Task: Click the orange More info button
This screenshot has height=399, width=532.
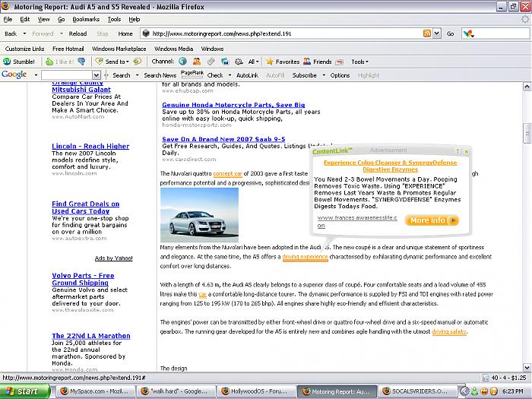Action: tap(432, 220)
